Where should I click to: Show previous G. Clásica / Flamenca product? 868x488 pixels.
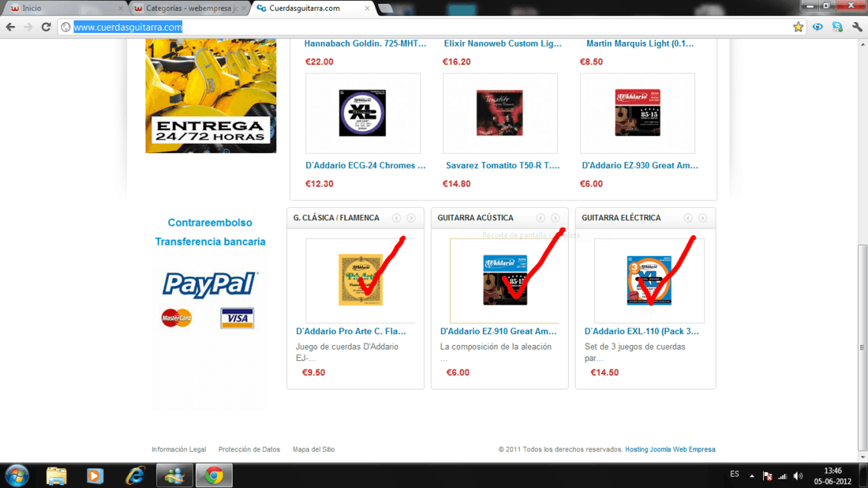tap(396, 218)
